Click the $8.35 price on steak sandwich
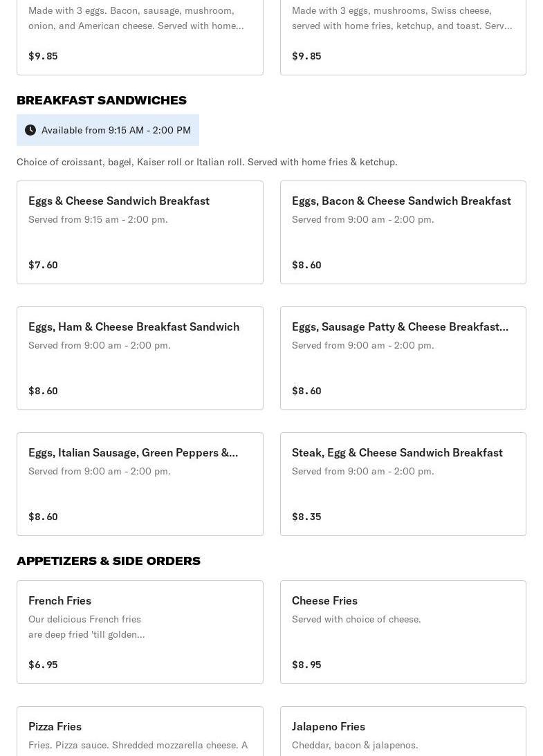The image size is (543, 756). tap(306, 517)
